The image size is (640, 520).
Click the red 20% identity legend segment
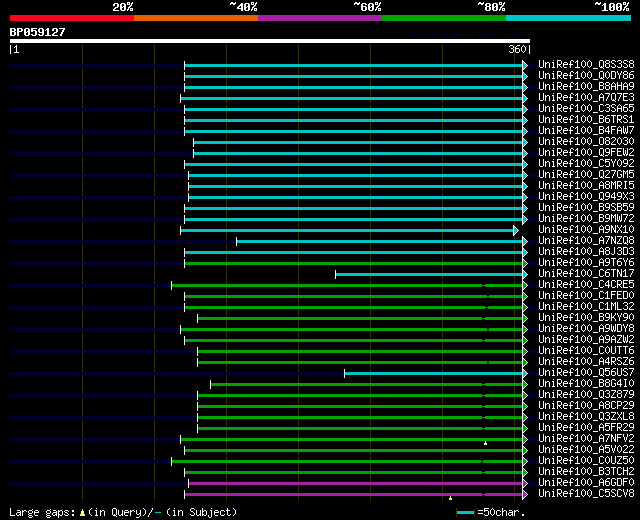[72, 18]
